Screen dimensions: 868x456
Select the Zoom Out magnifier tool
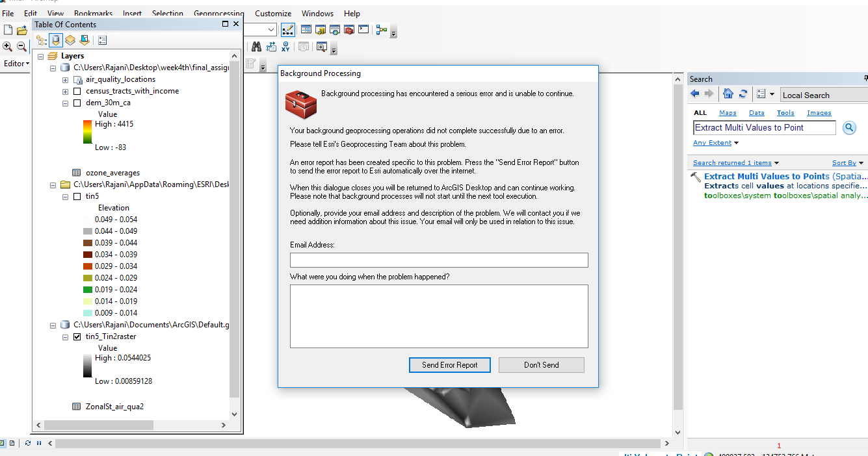click(21, 47)
